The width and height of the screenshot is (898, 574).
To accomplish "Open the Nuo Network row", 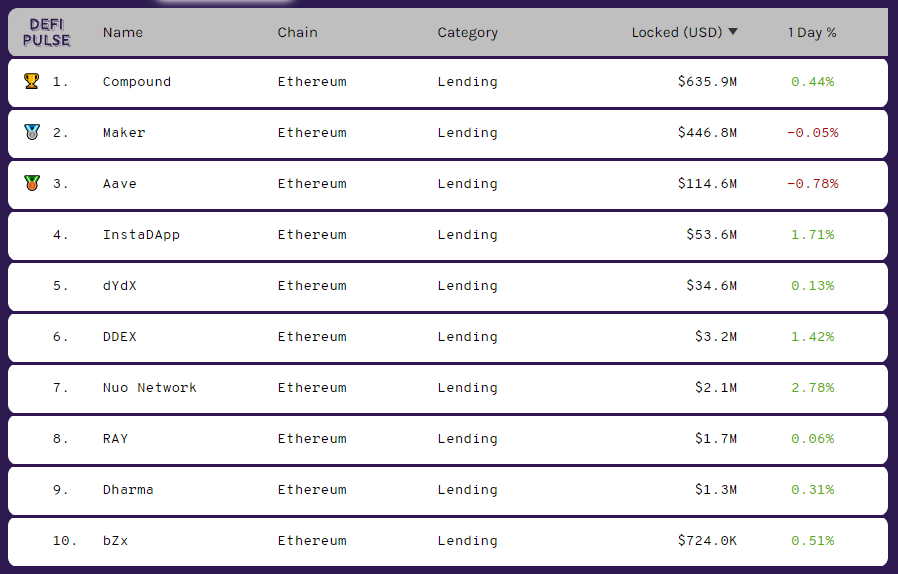I will [x=150, y=388].
